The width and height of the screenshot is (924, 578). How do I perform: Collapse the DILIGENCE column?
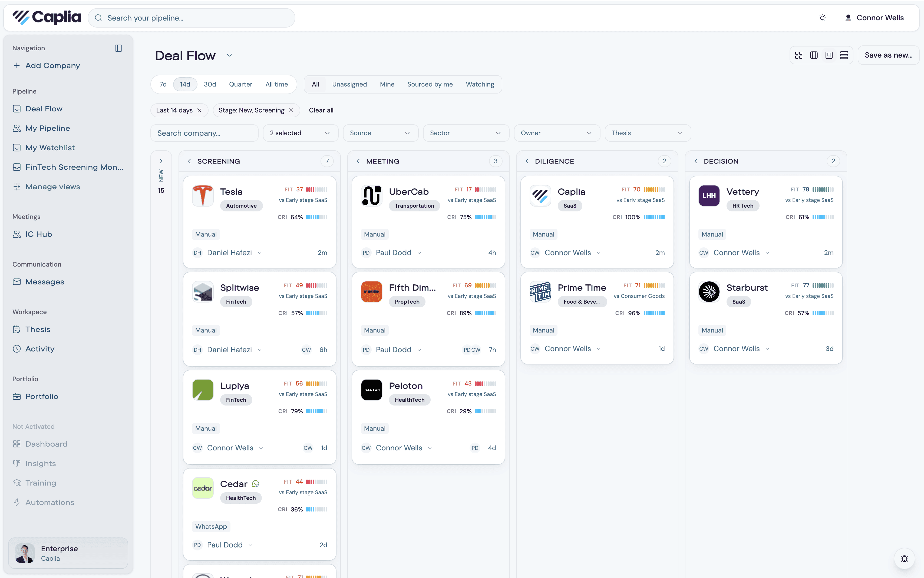click(527, 161)
